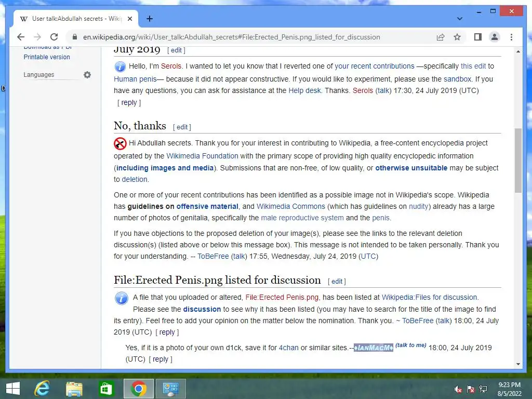Reply to ToBeFree's 18:00 message

coord(167,332)
